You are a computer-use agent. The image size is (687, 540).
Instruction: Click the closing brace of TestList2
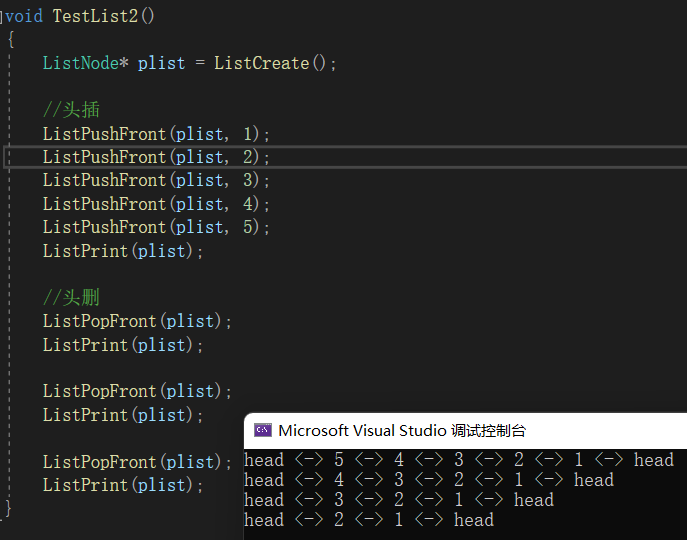(8, 508)
